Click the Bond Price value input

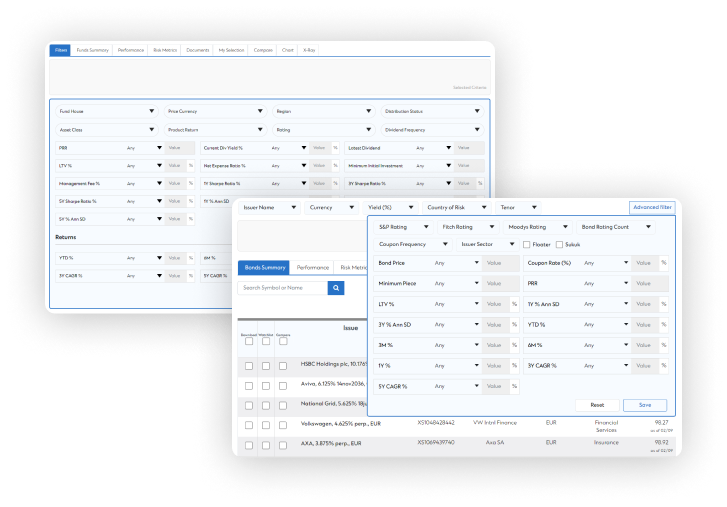[498, 263]
